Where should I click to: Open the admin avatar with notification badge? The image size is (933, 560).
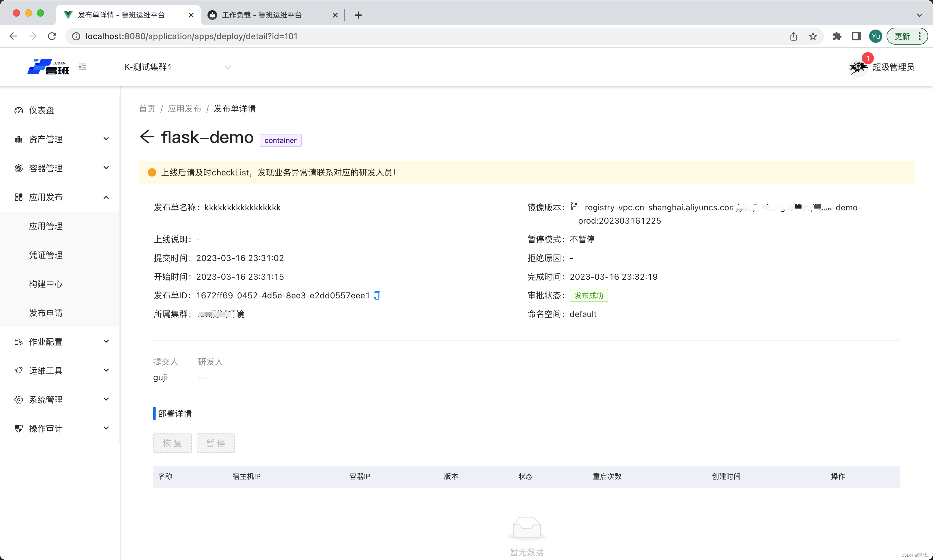858,67
